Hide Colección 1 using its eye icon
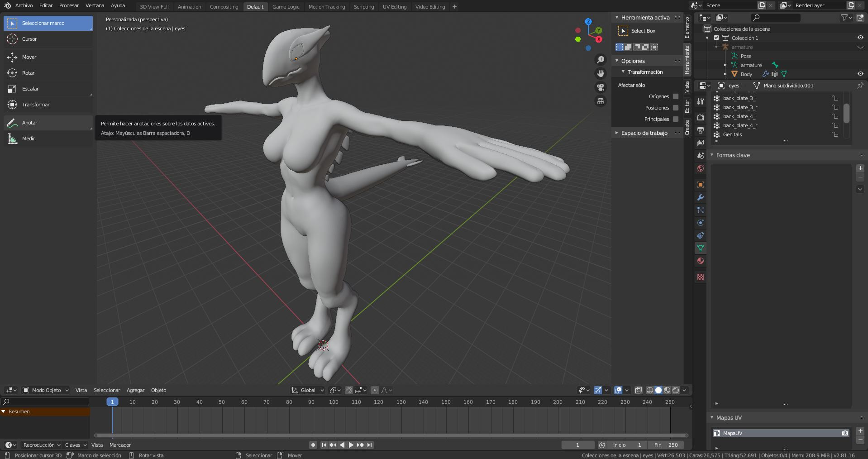Image resolution: width=868 pixels, height=459 pixels. click(860, 38)
